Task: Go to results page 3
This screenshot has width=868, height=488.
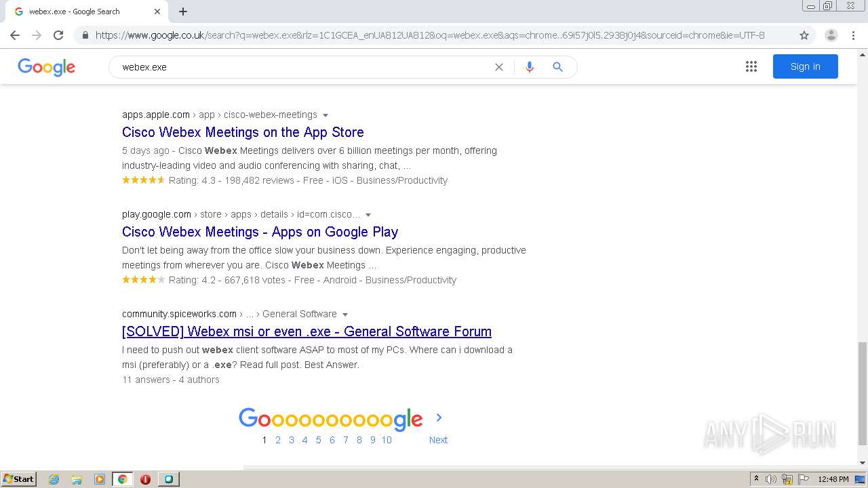Action: 292,440
